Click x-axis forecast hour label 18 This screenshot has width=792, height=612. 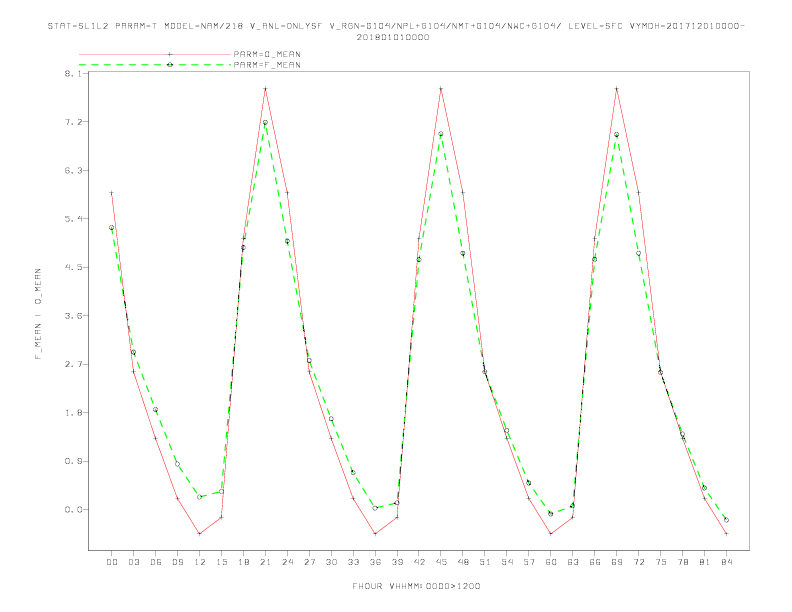pos(243,562)
